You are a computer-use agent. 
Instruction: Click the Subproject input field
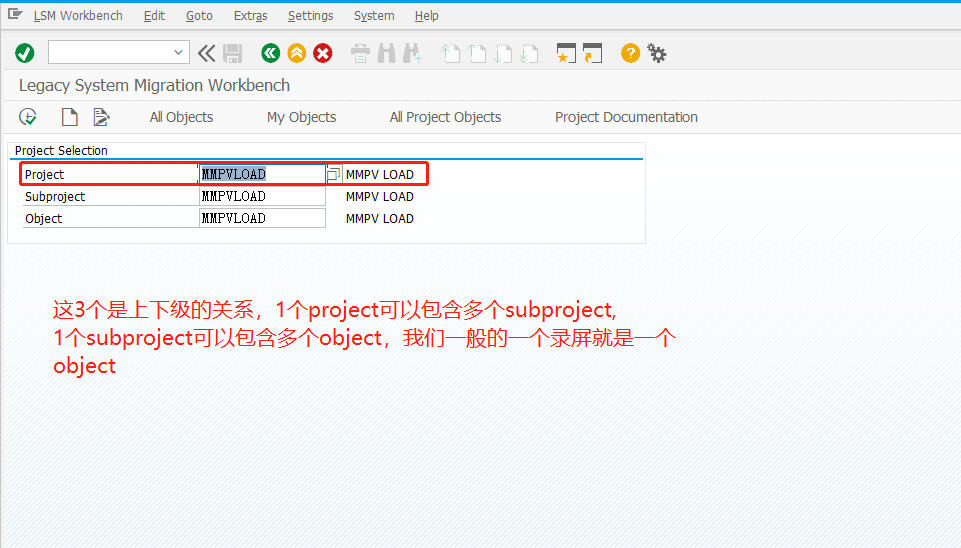pos(262,196)
